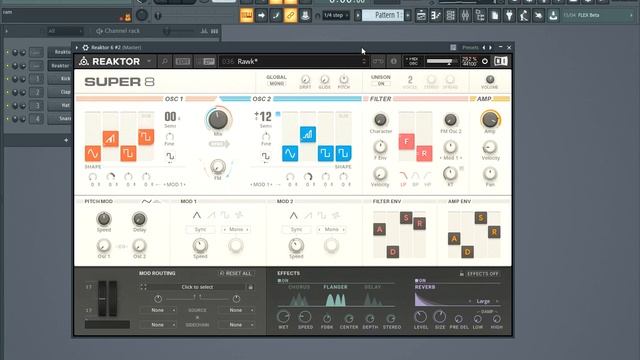Toggle the Kick channel mute LED
Viewport: 640px width, 360px height.
coord(7,78)
